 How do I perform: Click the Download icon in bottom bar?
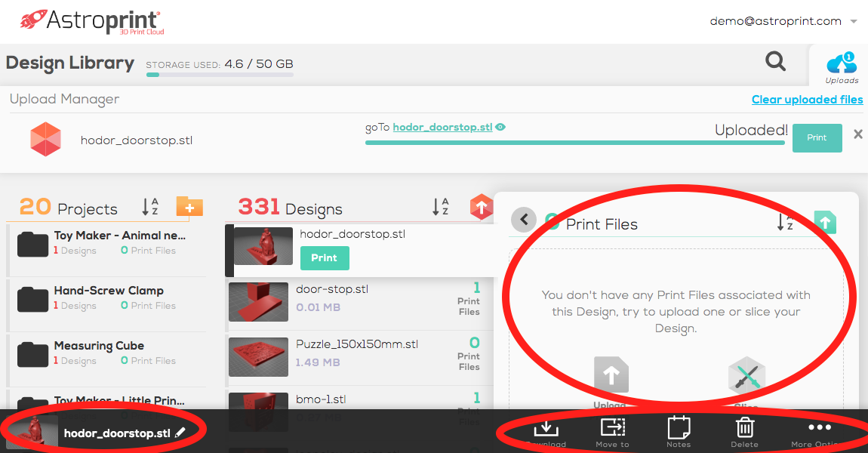pos(545,428)
